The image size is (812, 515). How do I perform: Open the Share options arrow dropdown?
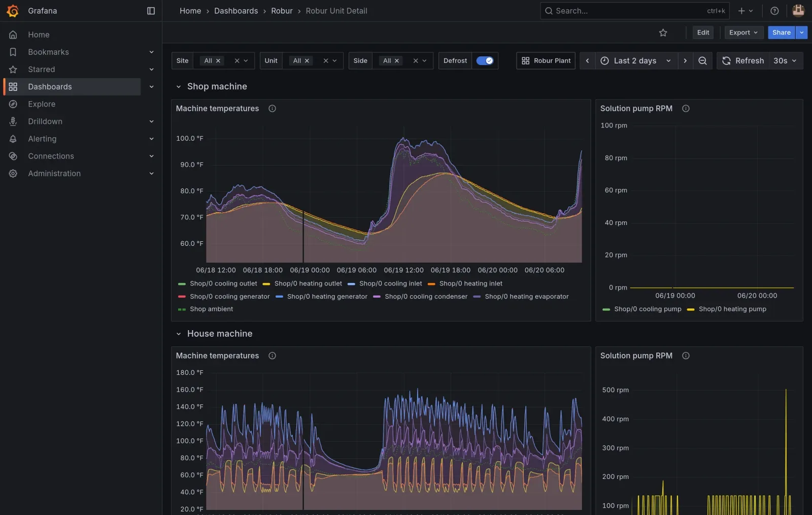801,33
